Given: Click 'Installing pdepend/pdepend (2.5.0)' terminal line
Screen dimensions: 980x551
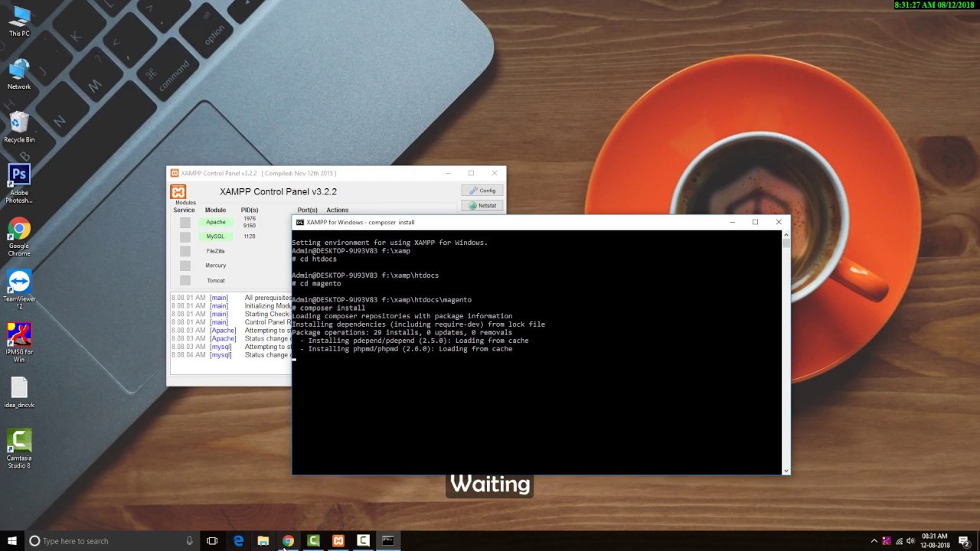Looking at the screenshot, I should pos(414,341).
